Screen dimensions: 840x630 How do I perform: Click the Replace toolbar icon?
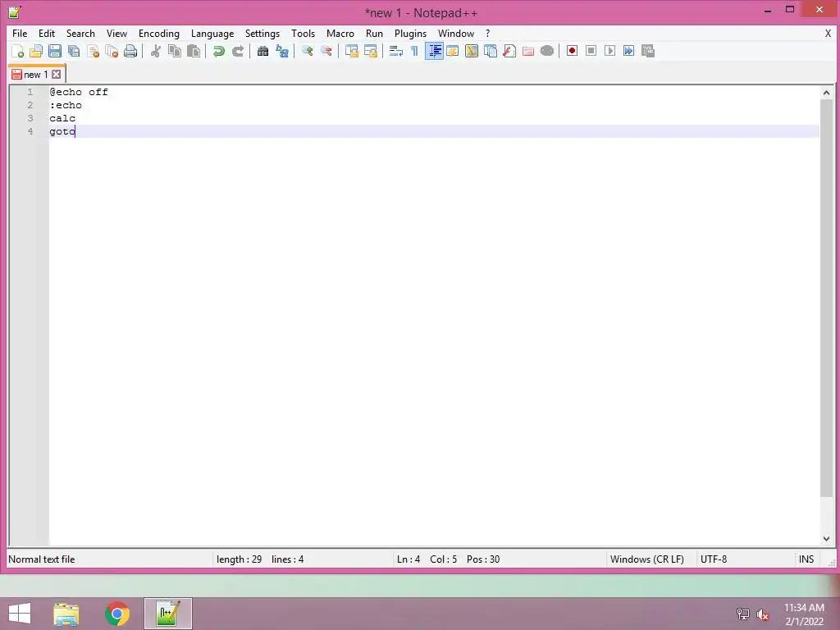pos(282,51)
